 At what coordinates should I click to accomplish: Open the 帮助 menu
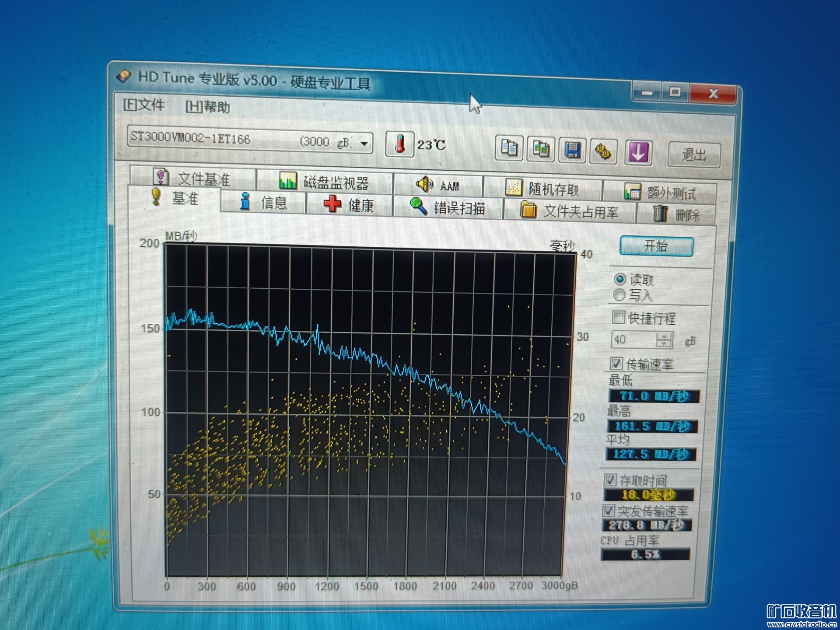pos(207,107)
